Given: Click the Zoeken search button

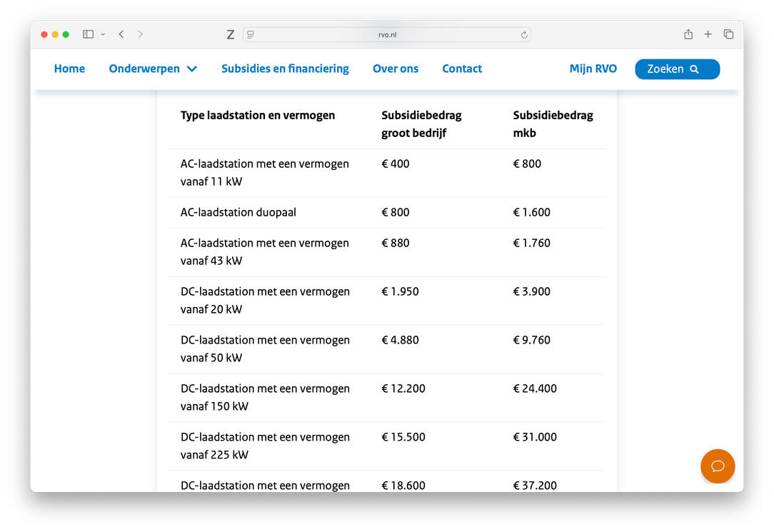Looking at the screenshot, I should (677, 69).
